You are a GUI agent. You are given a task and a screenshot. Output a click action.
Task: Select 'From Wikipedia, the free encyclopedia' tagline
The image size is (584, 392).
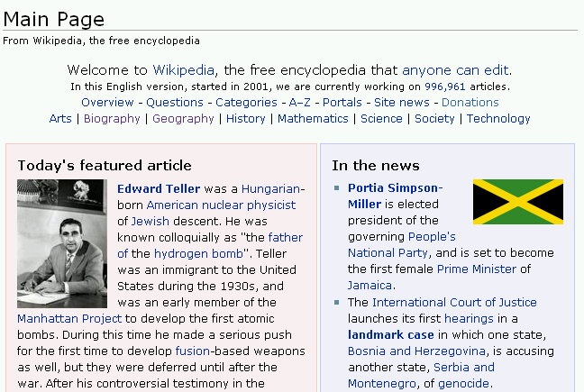pyautogui.click(x=101, y=41)
